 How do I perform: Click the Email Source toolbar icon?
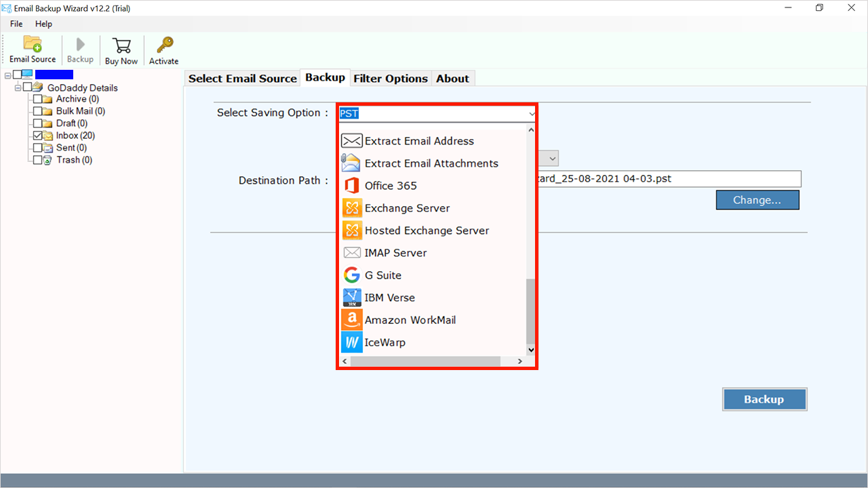(33, 45)
